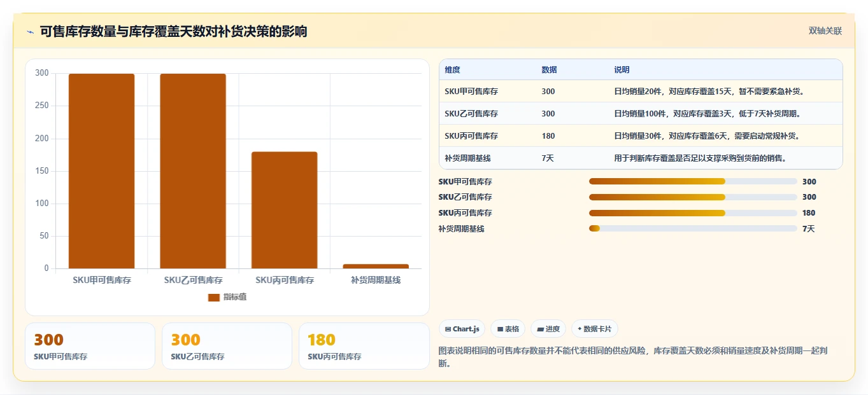Click the panel title 可售库存数量与库存覆盖天数对补货决策的影响
Screen dimensions: 868x395
coord(173,31)
